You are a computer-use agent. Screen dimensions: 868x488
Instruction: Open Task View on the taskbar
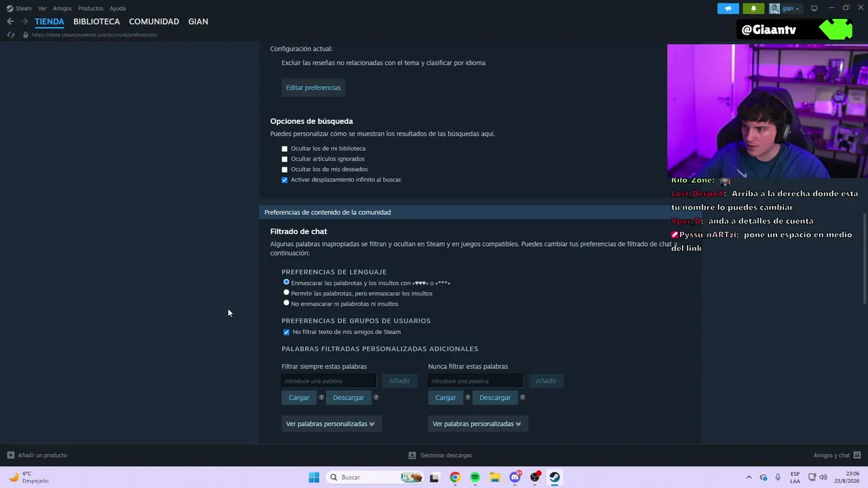[x=435, y=477]
